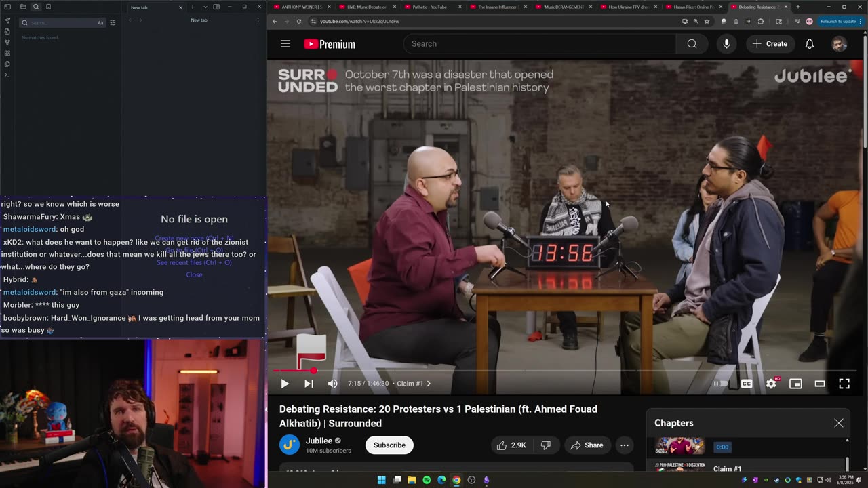
Task: Open the Obsidian pane three-dot more options
Action: click(258, 20)
